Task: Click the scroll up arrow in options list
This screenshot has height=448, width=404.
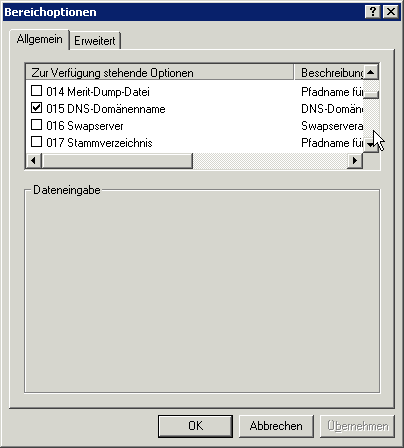Action: 371,72
